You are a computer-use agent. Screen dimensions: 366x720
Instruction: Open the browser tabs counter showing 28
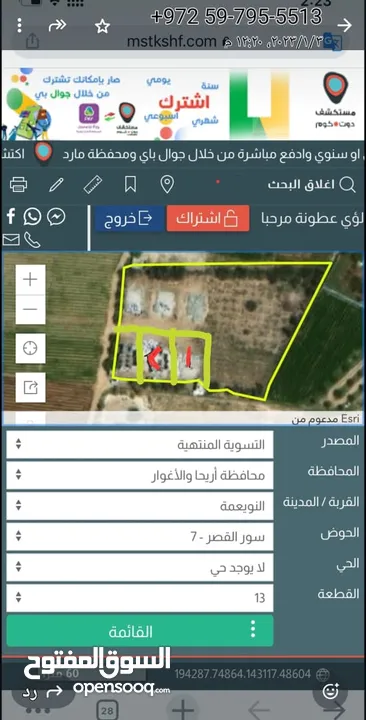click(107, 711)
